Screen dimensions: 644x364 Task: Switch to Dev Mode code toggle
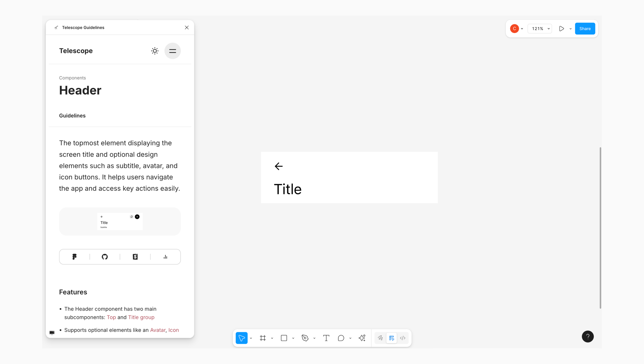(x=403, y=338)
